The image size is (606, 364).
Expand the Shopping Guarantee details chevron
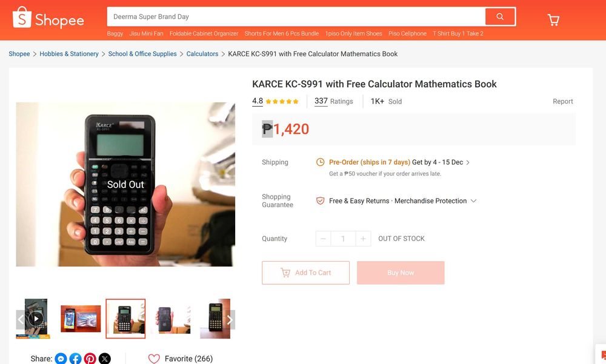[x=473, y=201]
